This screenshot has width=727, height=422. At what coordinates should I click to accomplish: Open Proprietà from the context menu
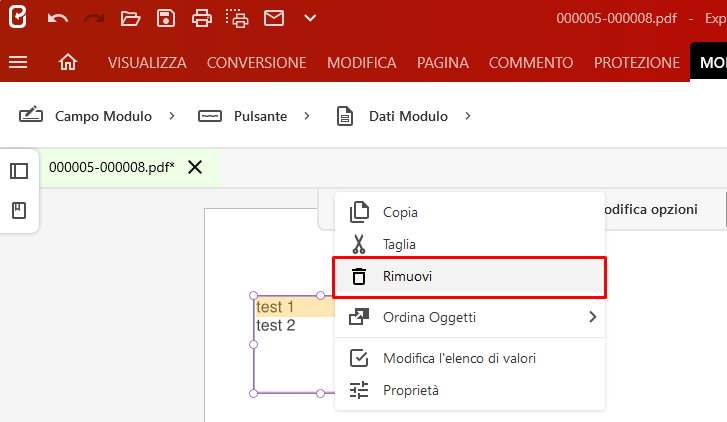(470, 390)
